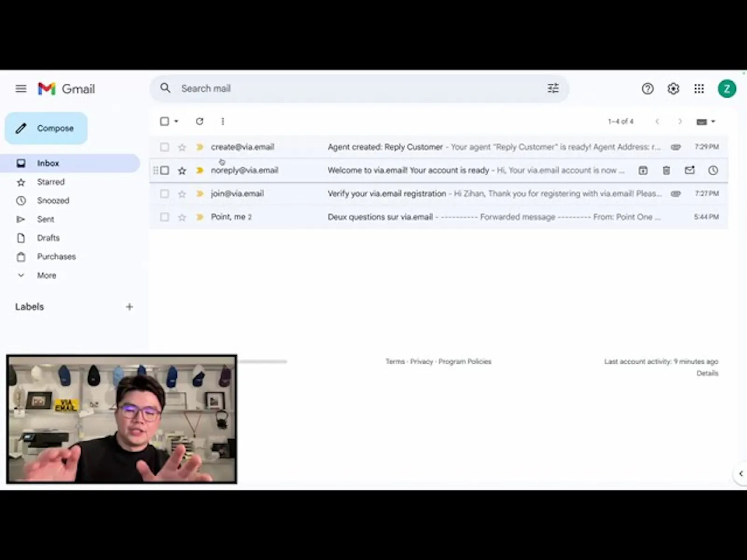Image resolution: width=747 pixels, height=560 pixels.
Task: Click importance marker on create@via.email row
Action: [200, 147]
